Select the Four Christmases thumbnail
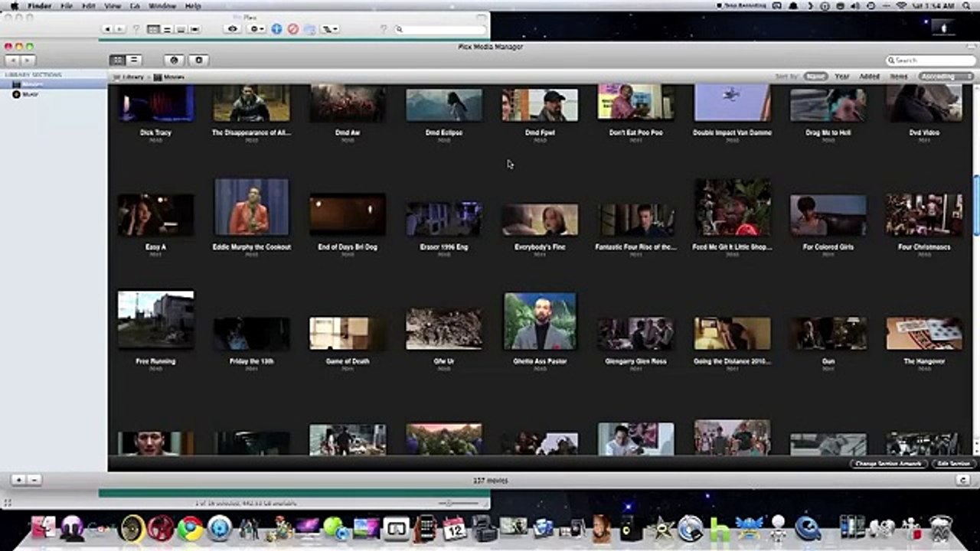This screenshot has height=551, width=980. coord(925,214)
